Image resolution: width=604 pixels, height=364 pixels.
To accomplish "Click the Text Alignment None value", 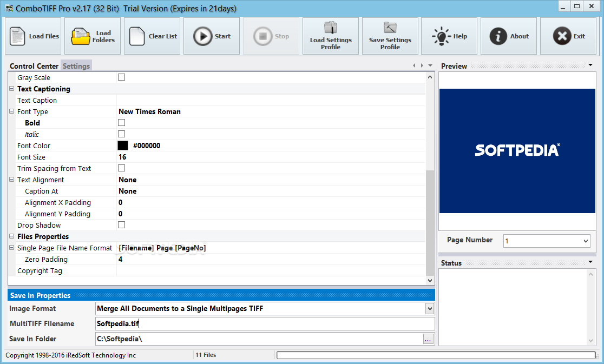I will click(128, 180).
